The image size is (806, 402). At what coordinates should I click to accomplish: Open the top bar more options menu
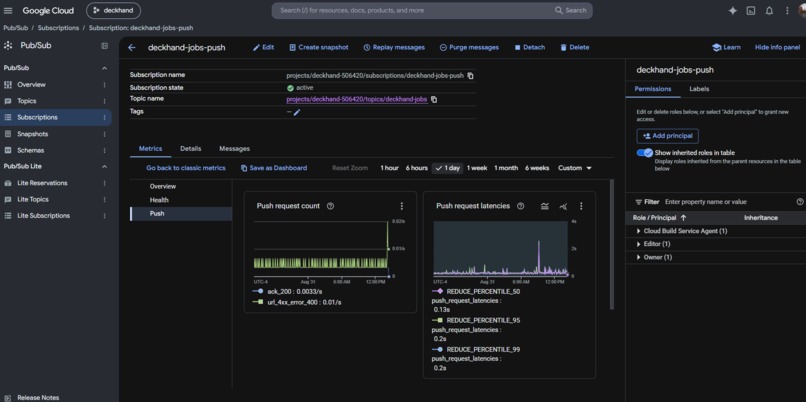pos(787,10)
